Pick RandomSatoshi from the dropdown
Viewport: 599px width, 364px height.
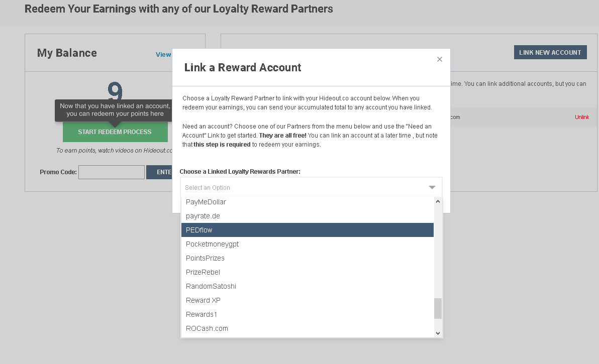(x=211, y=286)
